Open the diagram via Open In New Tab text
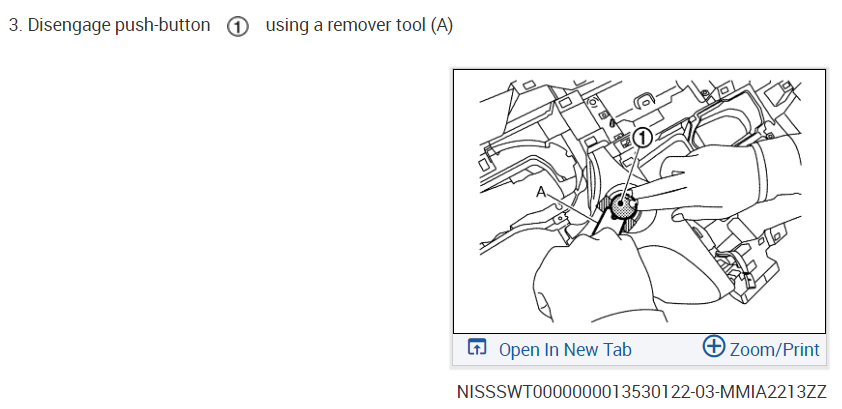The height and width of the screenshot is (409, 842). (565, 349)
